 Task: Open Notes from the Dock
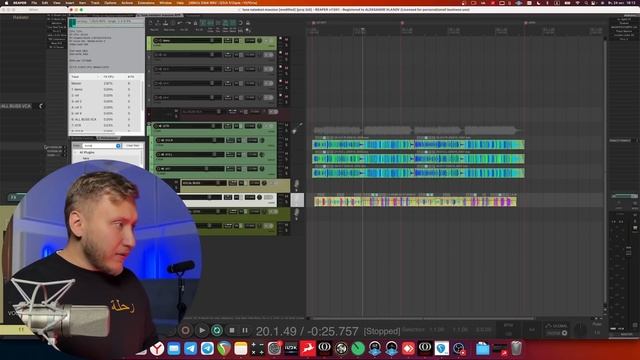point(240,348)
